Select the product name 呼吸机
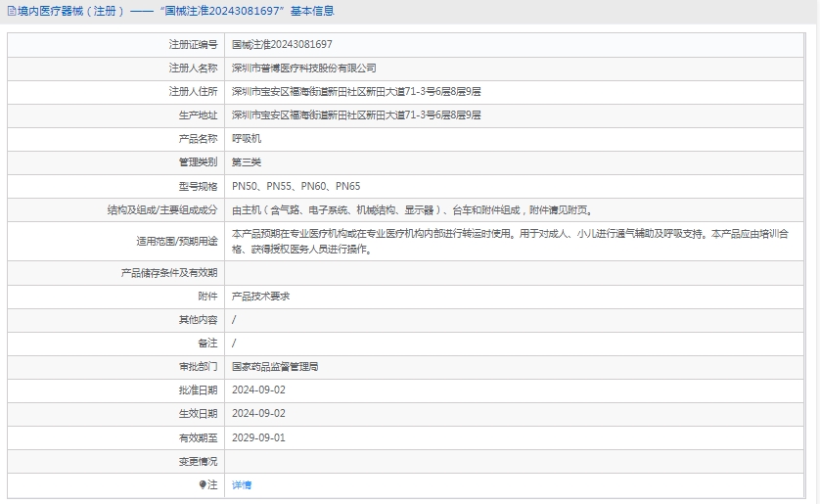Viewport: 820px width, 504px height. [x=247, y=139]
